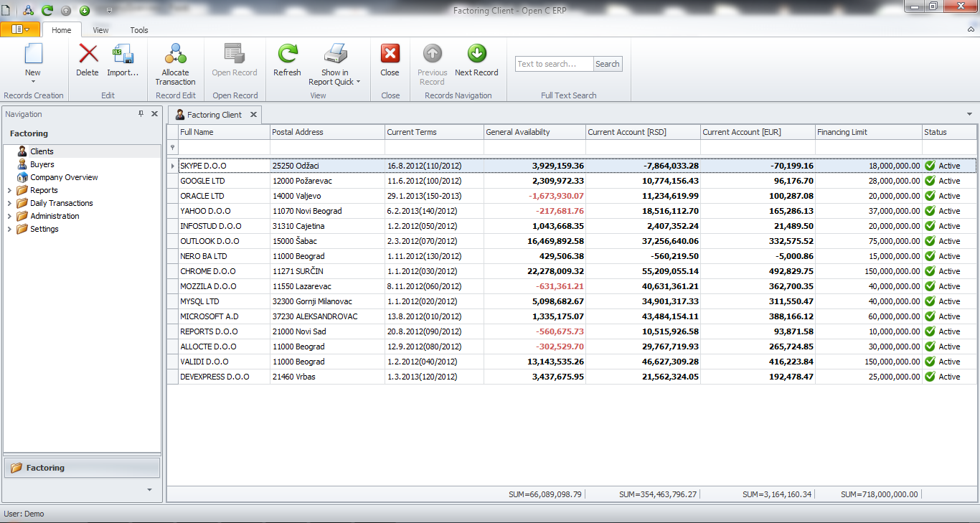The image size is (980, 523).
Task: Switch to the View ribbon tab
Action: tap(100, 30)
